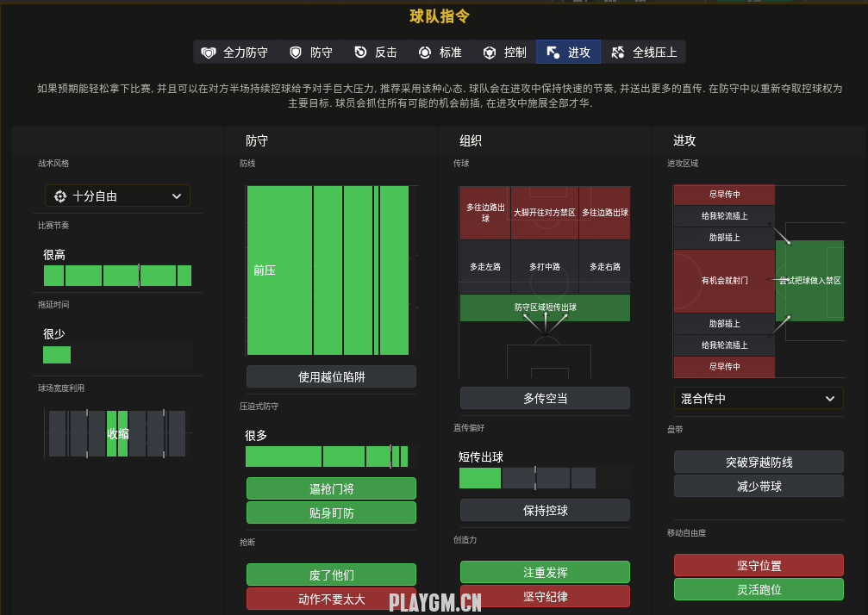Click the 进攻 arrow icon

pos(553,53)
